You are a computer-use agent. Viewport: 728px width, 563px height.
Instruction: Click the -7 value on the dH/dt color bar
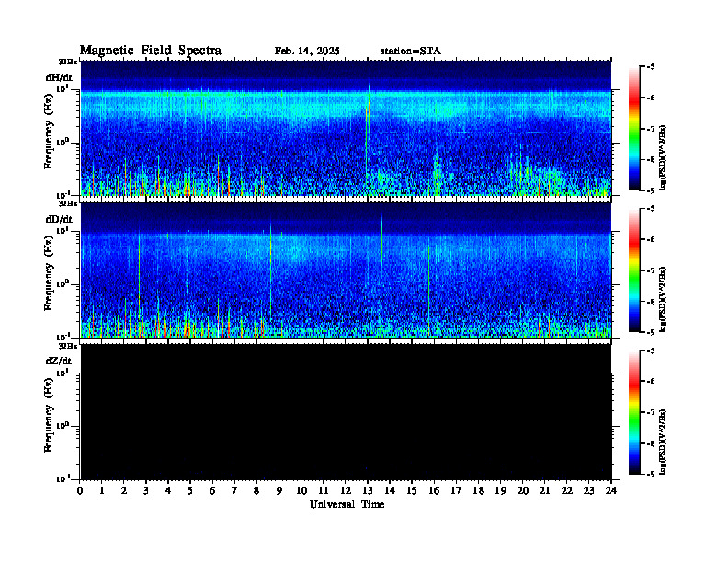click(x=651, y=129)
